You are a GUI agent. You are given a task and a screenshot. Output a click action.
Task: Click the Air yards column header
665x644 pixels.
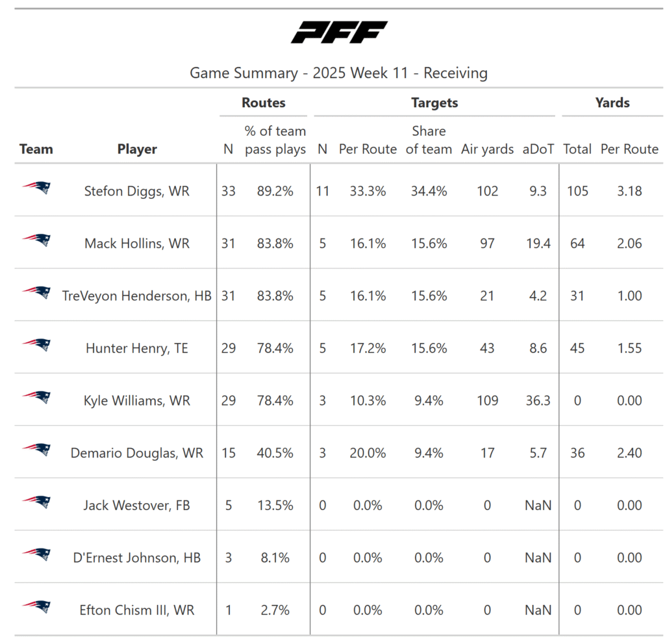487,149
